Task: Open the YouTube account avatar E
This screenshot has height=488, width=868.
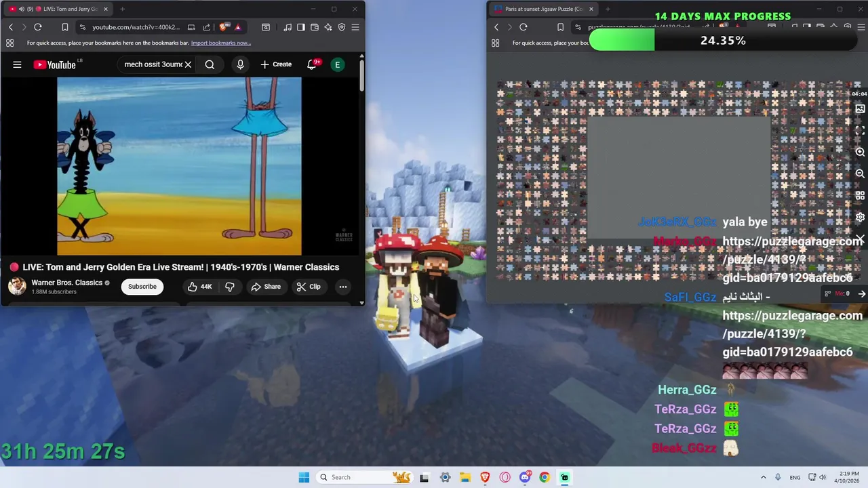Action: click(337, 64)
